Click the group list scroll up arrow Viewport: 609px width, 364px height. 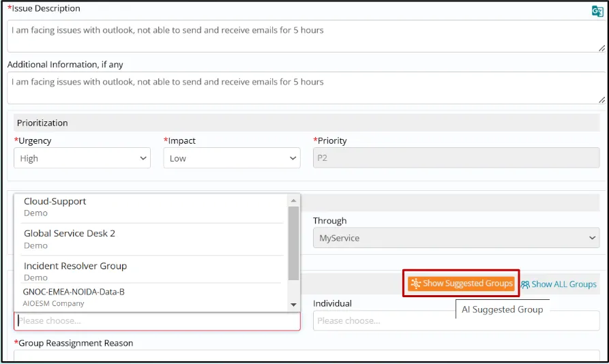tap(294, 200)
